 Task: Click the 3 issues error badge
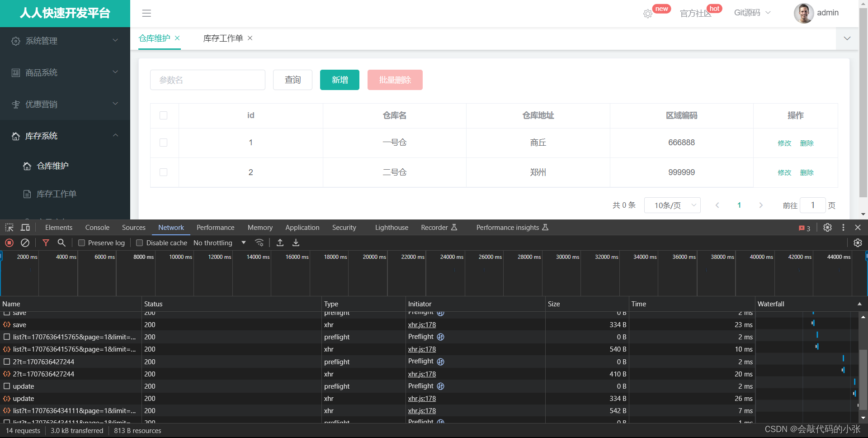[x=805, y=228]
